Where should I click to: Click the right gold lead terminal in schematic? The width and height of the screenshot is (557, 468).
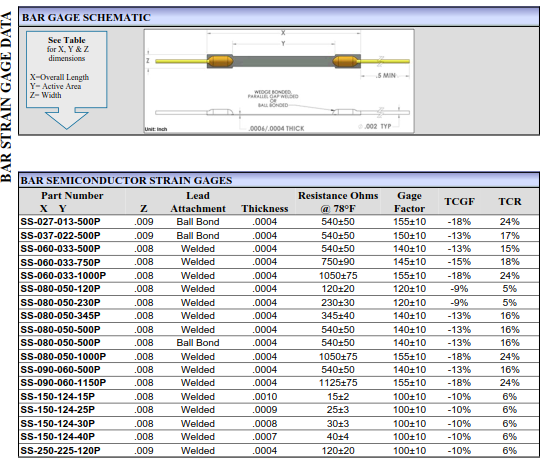(346, 61)
